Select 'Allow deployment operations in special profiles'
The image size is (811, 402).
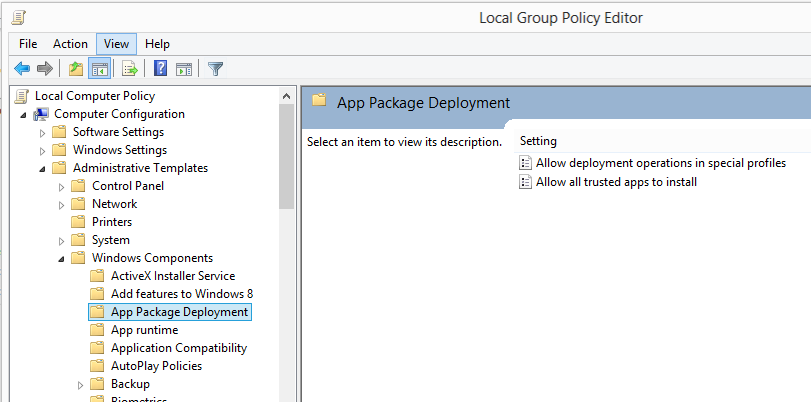point(660,163)
